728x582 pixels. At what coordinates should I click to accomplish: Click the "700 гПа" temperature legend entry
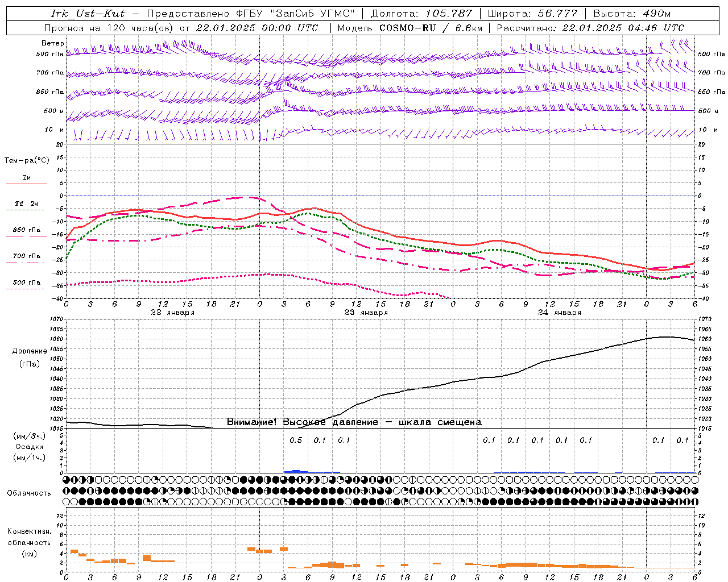coord(27,256)
